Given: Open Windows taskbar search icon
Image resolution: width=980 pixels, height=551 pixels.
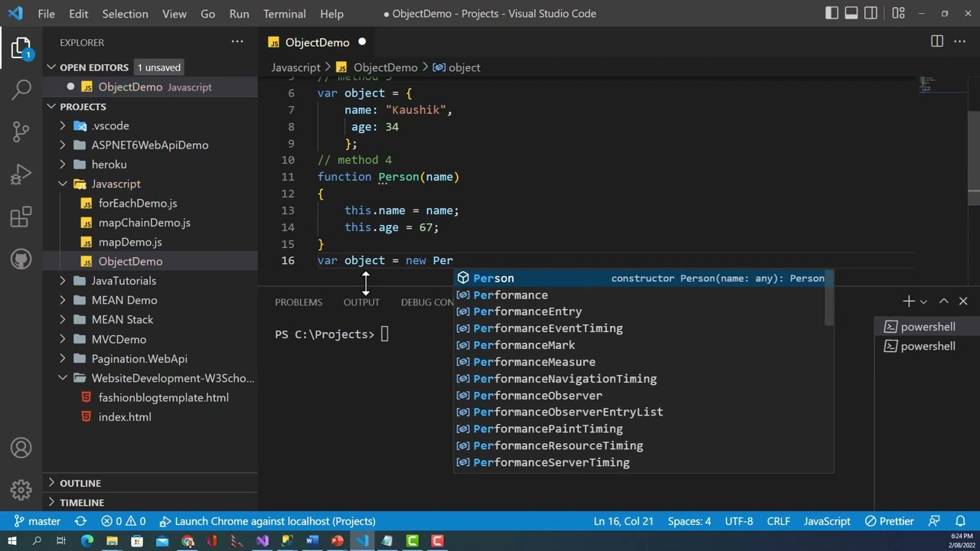Looking at the screenshot, I should 37,541.
